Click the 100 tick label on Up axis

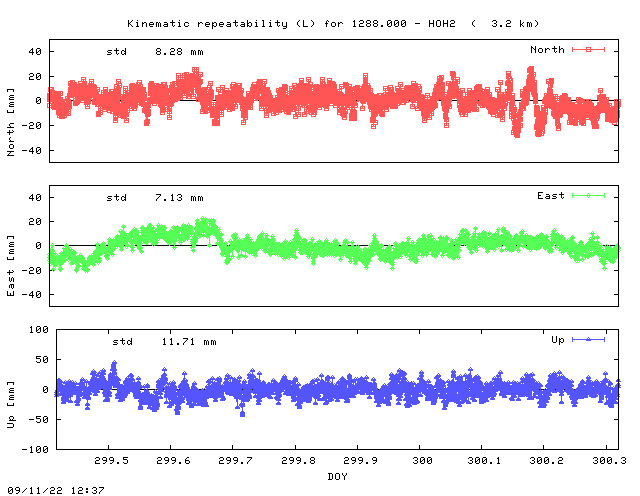(x=39, y=329)
